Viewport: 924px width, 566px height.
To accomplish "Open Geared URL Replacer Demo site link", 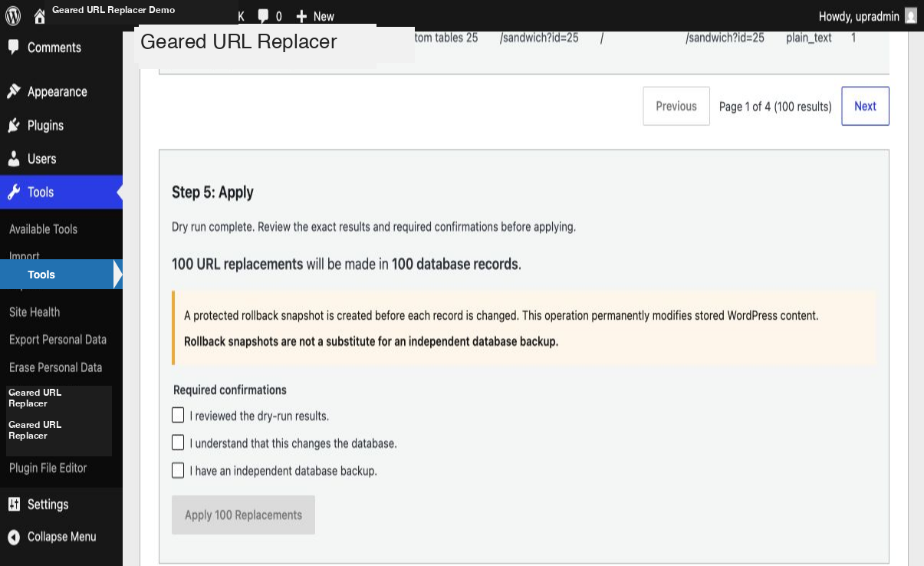I will pyautogui.click(x=113, y=10).
